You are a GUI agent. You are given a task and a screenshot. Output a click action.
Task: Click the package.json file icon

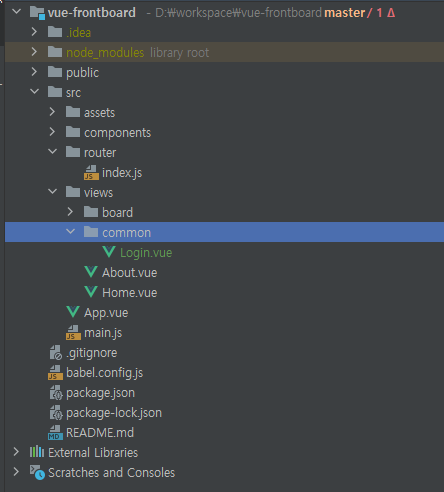pos(56,393)
